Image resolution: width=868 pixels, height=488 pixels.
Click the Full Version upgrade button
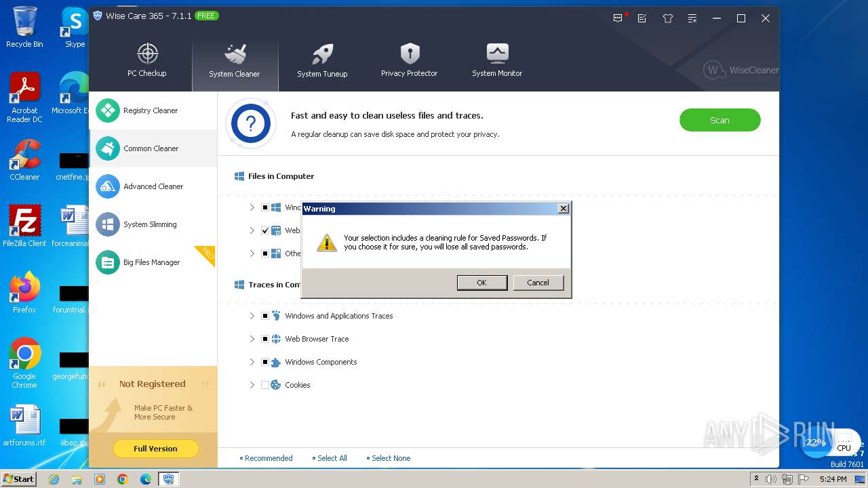click(155, 449)
